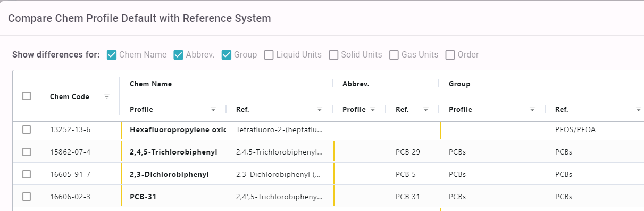Enable the Order differences checkbox

[450, 54]
